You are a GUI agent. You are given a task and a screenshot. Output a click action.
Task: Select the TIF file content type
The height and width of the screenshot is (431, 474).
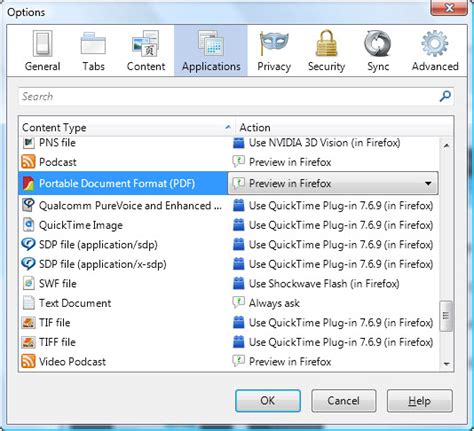(x=55, y=323)
